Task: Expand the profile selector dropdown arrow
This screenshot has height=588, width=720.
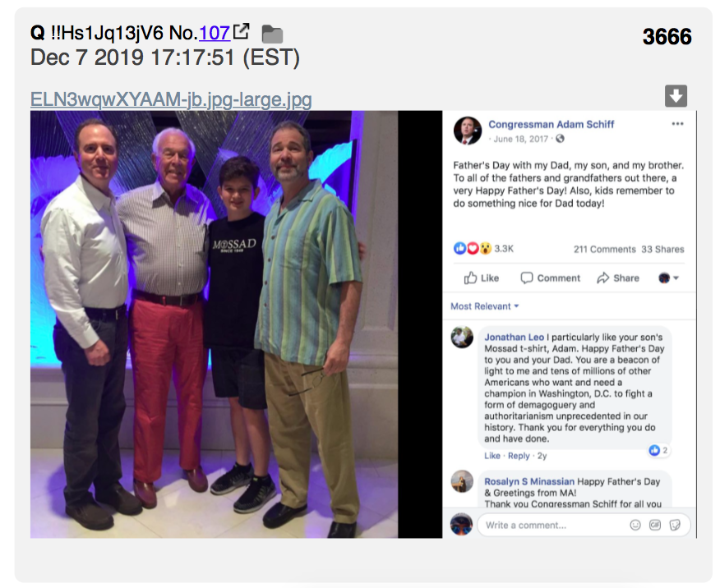Action: coord(676,278)
